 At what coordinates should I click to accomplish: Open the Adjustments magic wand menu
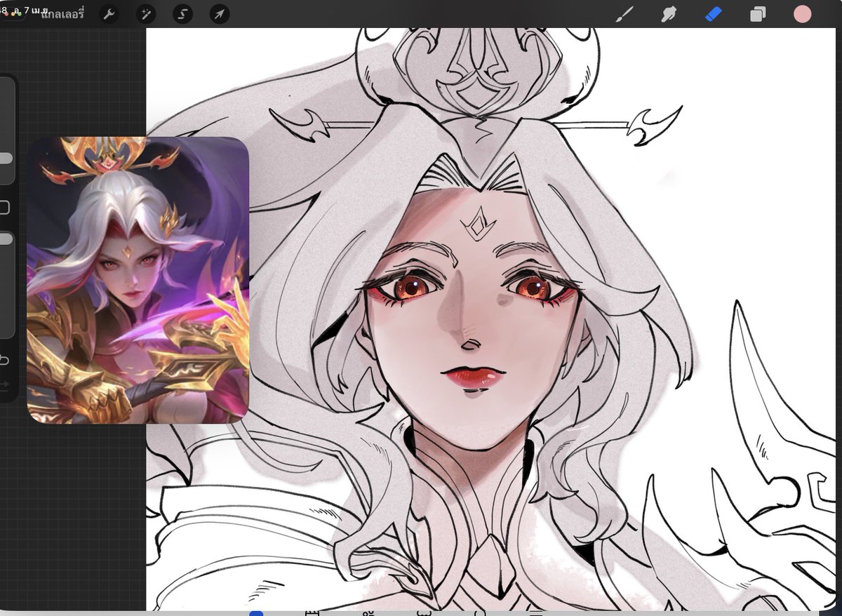tap(146, 14)
